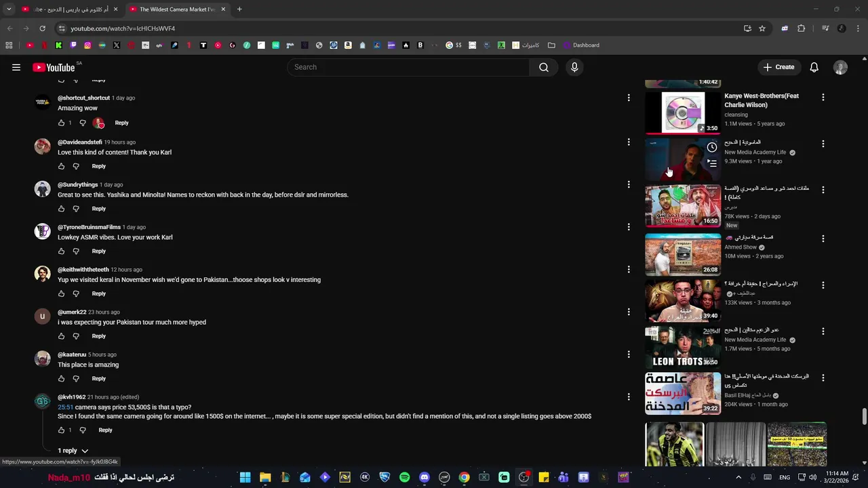Screen dimensions: 868x488
Task: Open a new Chrome tab
Action: pyautogui.click(x=239, y=9)
